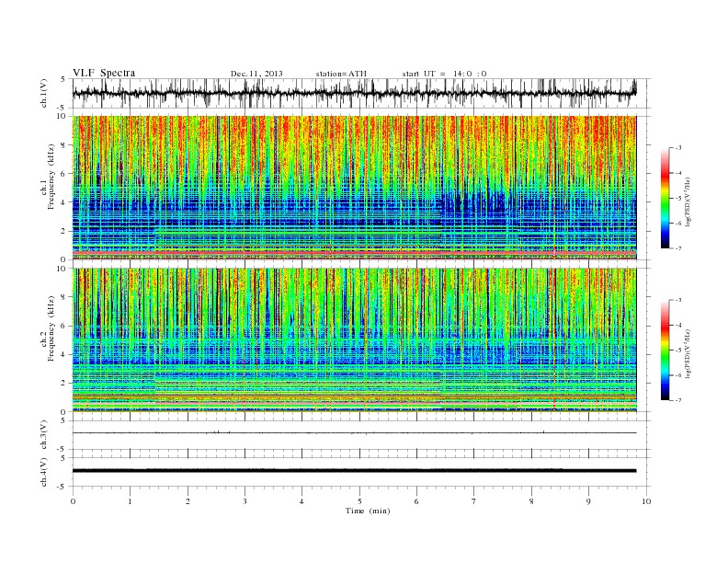The width and height of the screenshot is (728, 563).
Task: Click the ch.2 frequency axis "6" tick label
Action: pyautogui.click(x=64, y=326)
